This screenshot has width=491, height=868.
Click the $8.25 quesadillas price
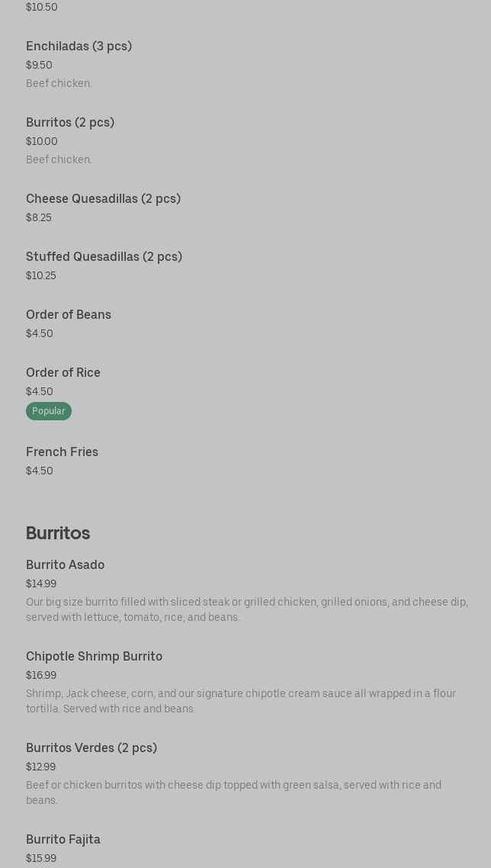(39, 217)
